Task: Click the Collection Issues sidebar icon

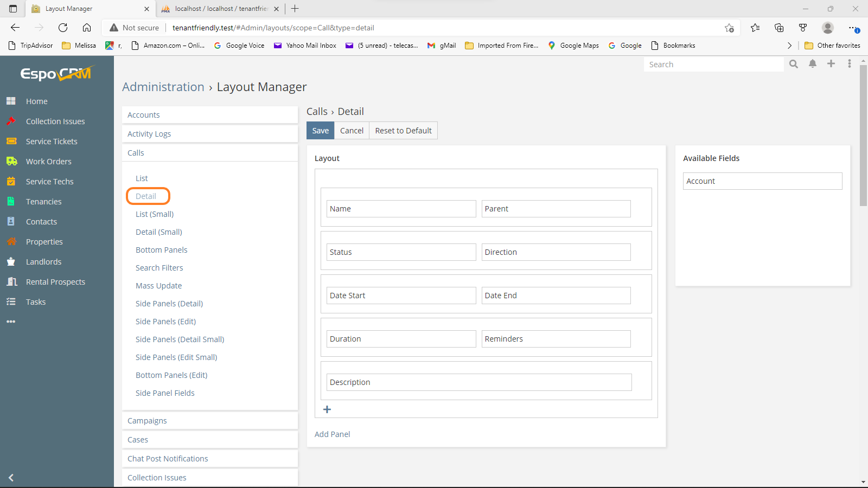Action: [x=11, y=121]
